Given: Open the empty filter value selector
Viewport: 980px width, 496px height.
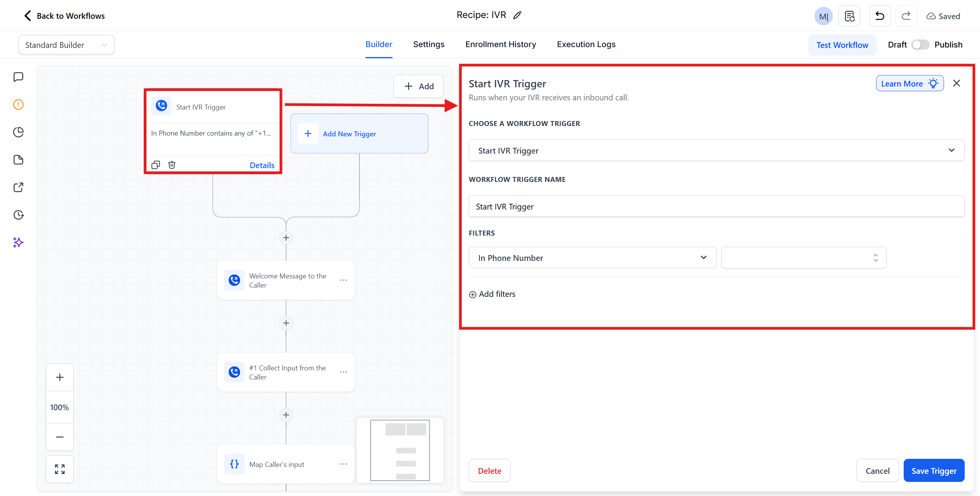Looking at the screenshot, I should point(803,258).
